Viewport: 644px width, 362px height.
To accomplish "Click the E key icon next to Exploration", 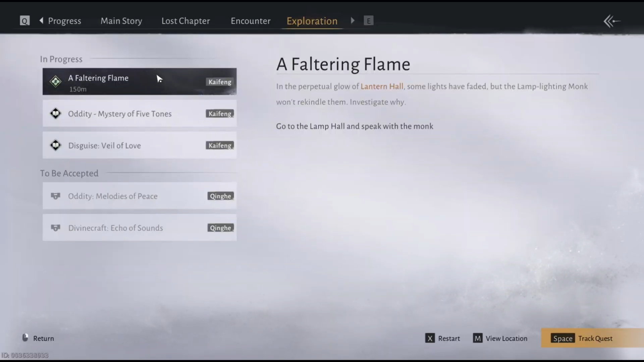I will tap(368, 21).
